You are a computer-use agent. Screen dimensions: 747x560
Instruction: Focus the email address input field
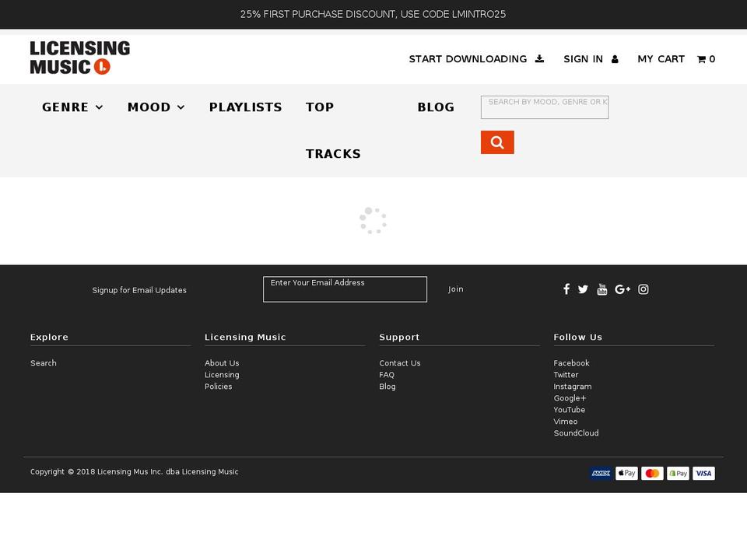(345, 289)
